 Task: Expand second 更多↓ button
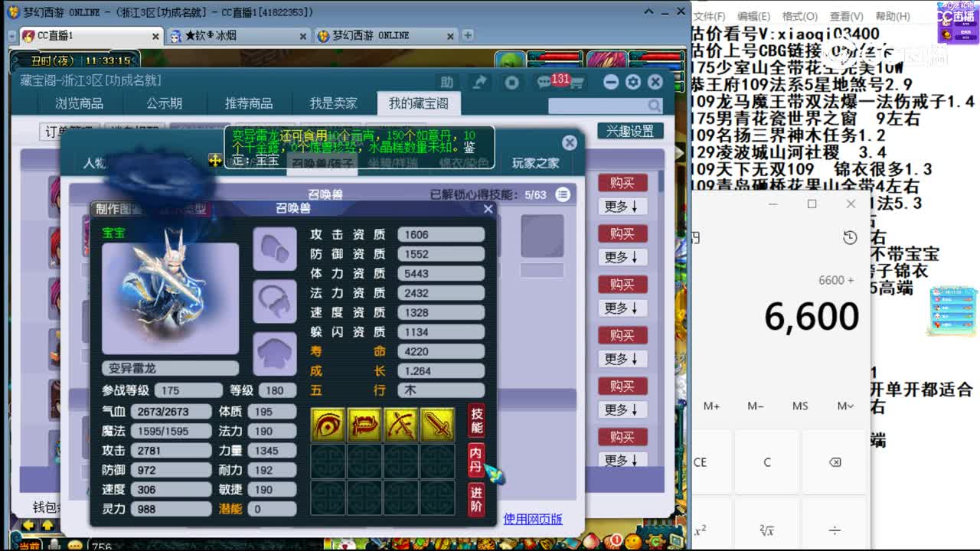[x=622, y=257]
